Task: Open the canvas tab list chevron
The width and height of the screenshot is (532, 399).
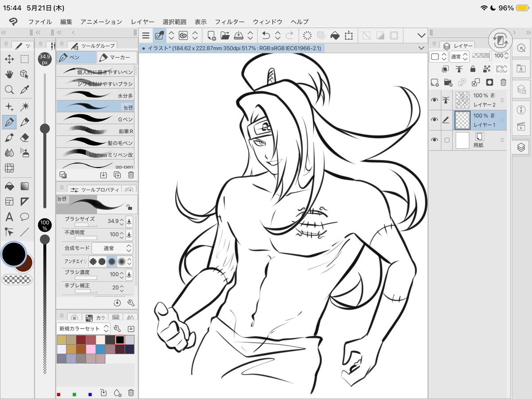Action: pyautogui.click(x=421, y=48)
